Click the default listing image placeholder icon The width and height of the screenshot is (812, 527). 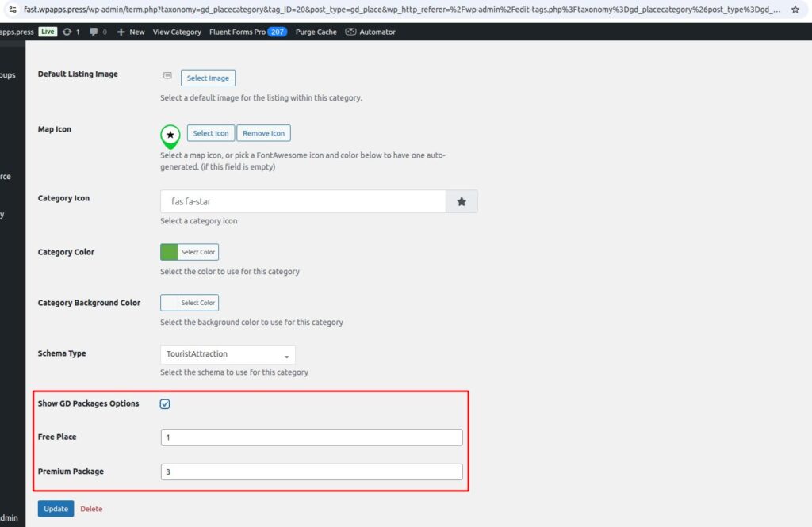click(167, 76)
